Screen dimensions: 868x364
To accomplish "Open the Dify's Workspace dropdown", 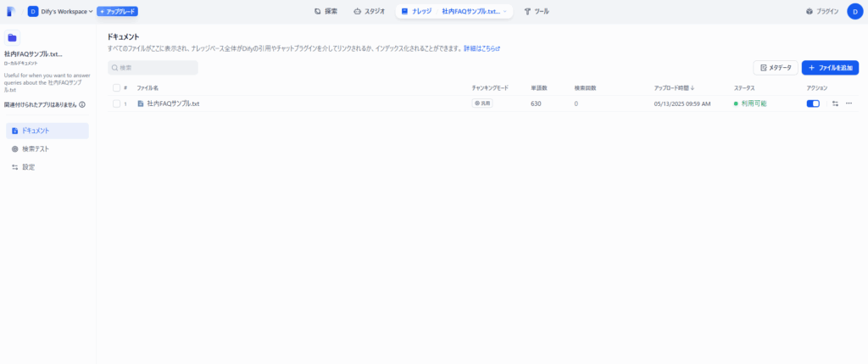I will [x=60, y=11].
